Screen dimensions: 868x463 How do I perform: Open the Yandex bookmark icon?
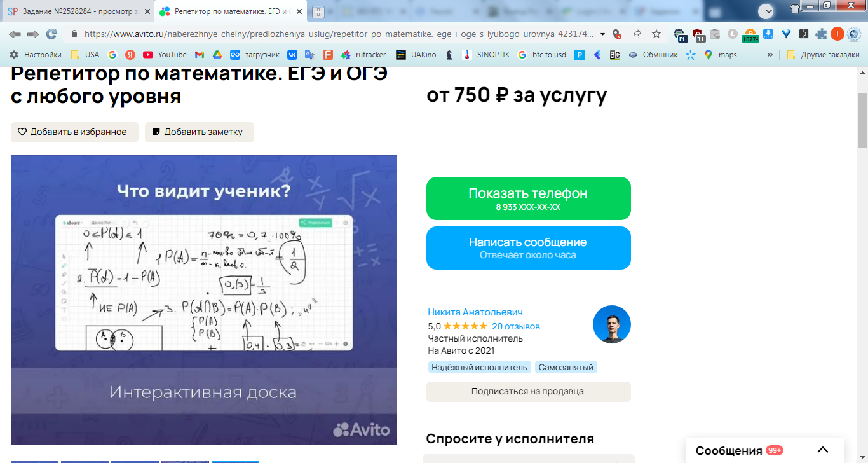tap(130, 55)
